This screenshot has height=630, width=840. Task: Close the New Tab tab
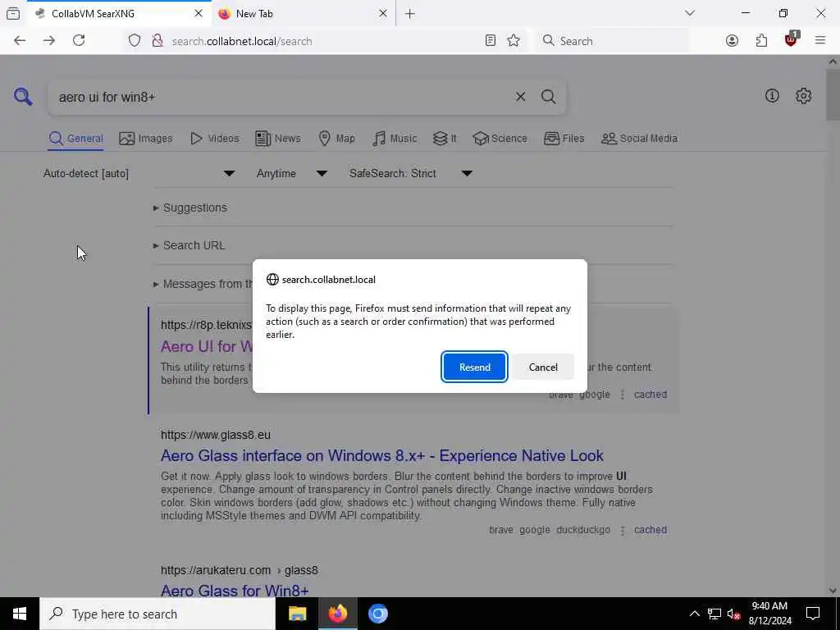coord(382,14)
